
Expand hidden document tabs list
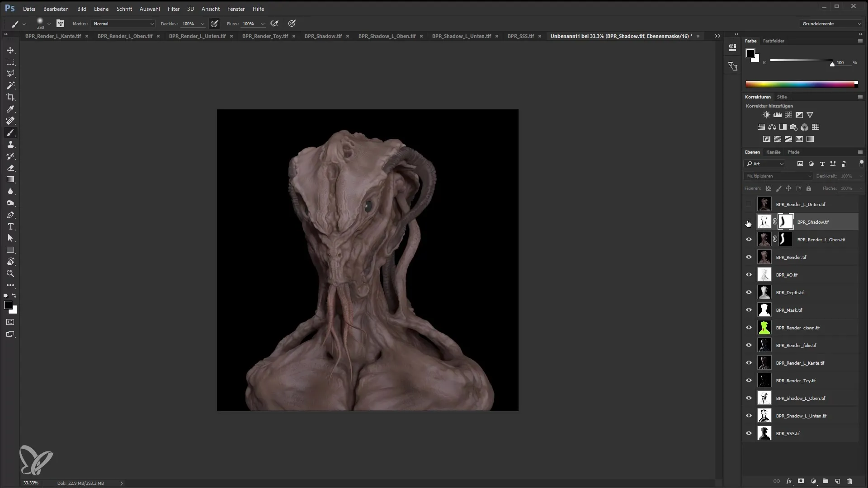pyautogui.click(x=717, y=36)
